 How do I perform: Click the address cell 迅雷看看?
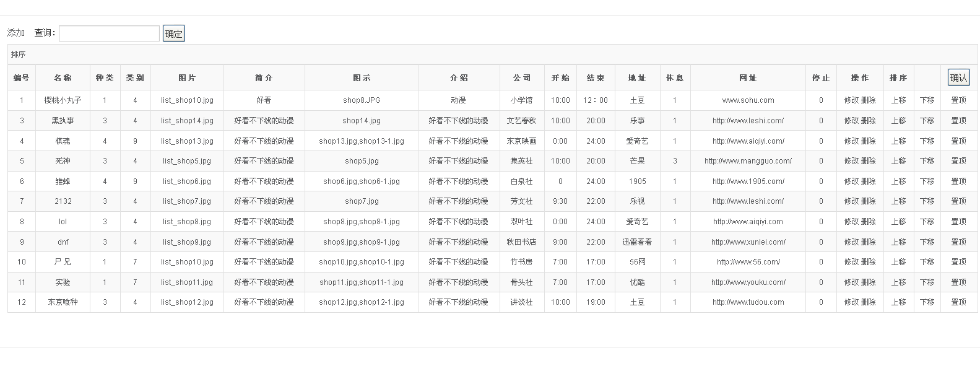pos(637,242)
